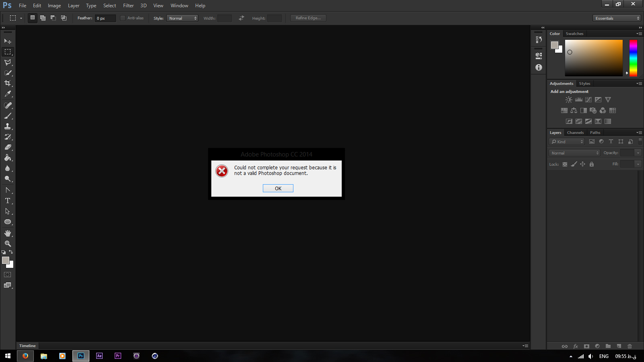This screenshot has height=362, width=644.
Task: Select the History Brush tool
Action: coord(8,137)
